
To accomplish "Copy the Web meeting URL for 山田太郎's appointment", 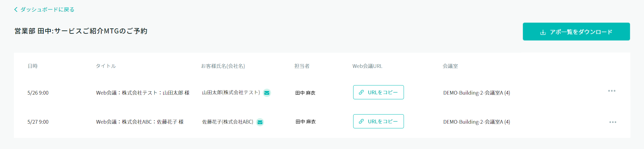I will pos(379,92).
